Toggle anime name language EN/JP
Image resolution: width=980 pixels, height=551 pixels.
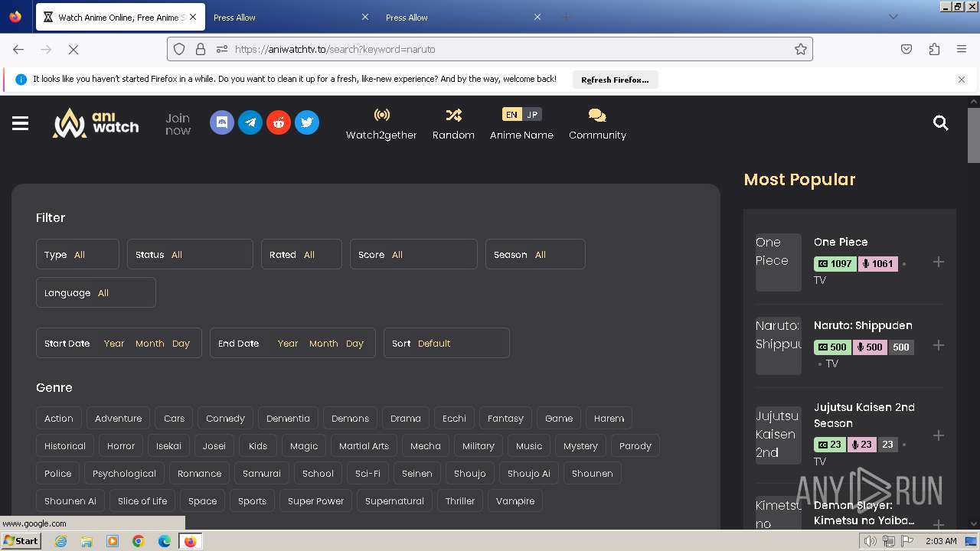[521, 115]
